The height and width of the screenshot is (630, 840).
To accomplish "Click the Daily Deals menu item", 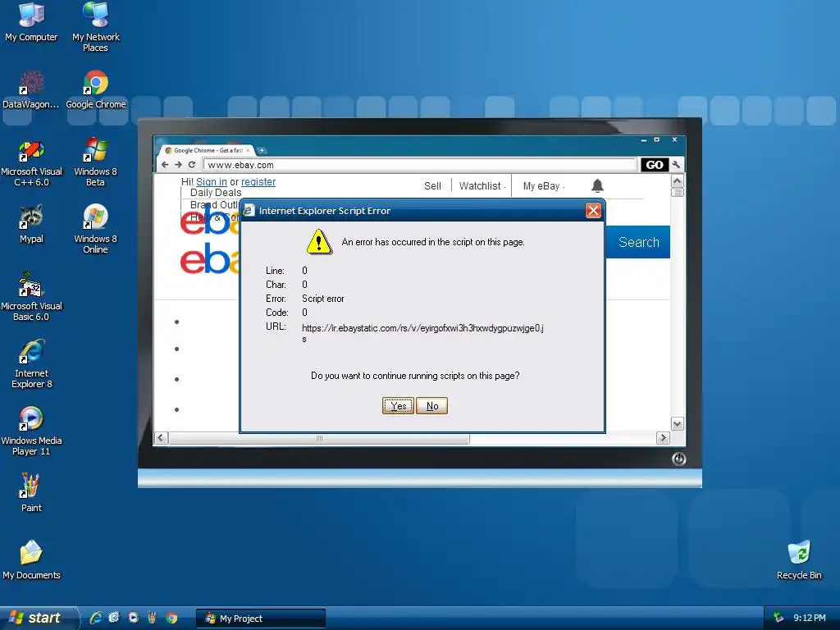I will click(x=216, y=192).
